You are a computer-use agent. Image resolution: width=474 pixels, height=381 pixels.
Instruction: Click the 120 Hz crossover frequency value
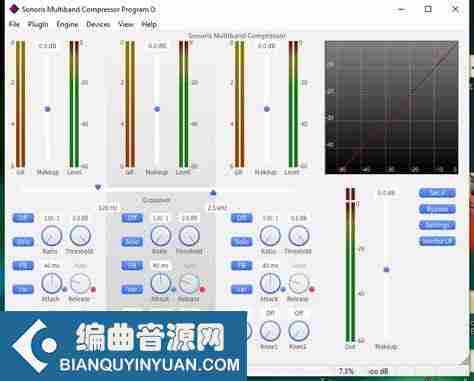[108, 208]
